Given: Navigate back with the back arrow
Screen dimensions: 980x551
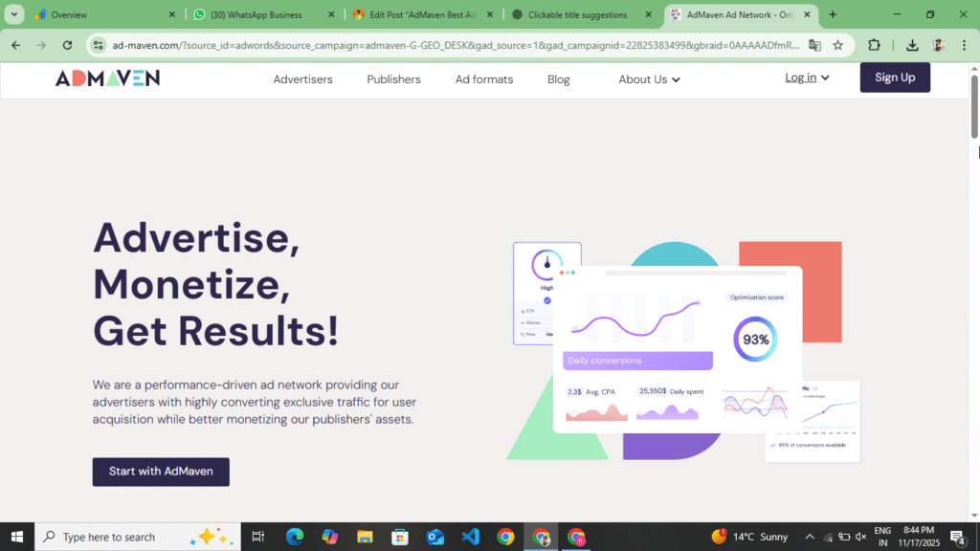Looking at the screenshot, I should [14, 44].
